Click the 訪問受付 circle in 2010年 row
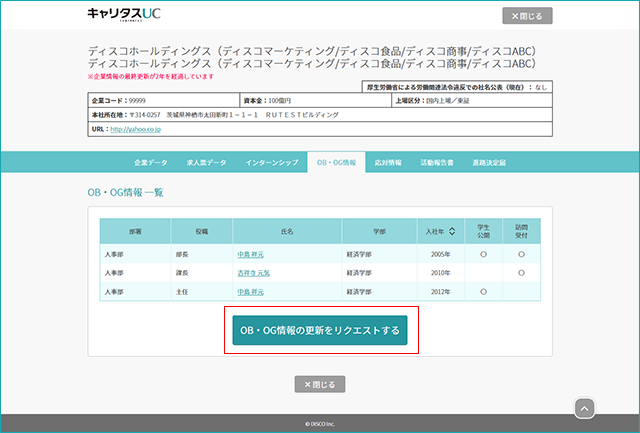The width and height of the screenshot is (640, 433). tap(522, 273)
